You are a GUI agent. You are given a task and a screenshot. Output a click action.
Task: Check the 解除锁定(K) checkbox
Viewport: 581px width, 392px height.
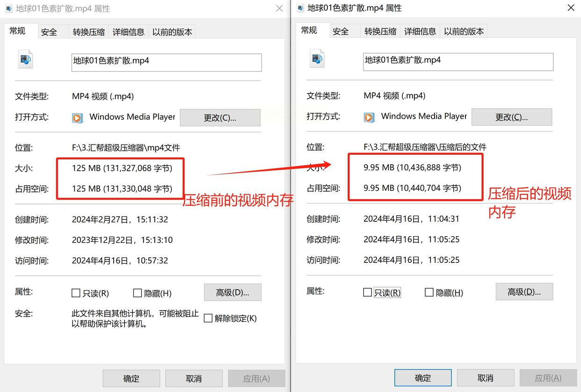click(x=208, y=318)
